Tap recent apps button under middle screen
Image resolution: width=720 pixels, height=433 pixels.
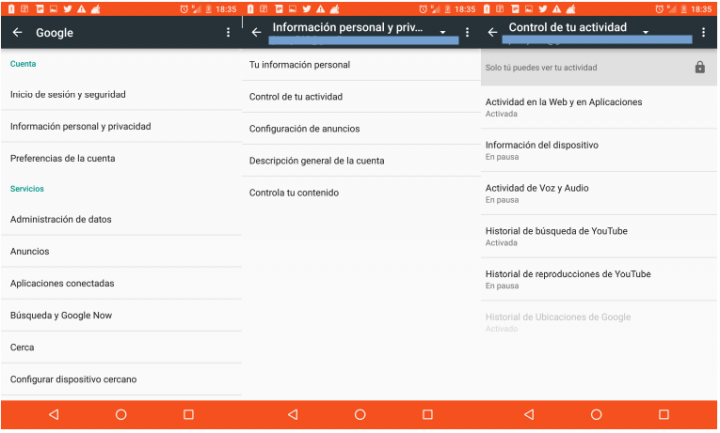pos(428,415)
